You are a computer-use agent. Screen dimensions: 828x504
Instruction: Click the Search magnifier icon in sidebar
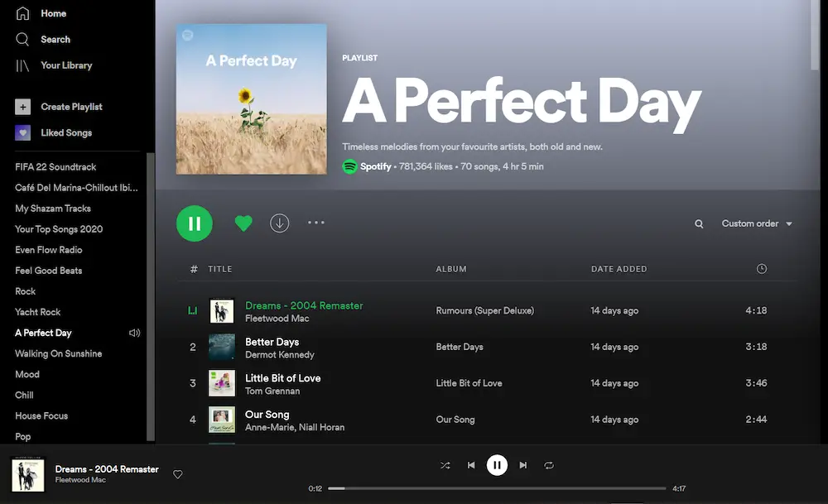[22, 39]
